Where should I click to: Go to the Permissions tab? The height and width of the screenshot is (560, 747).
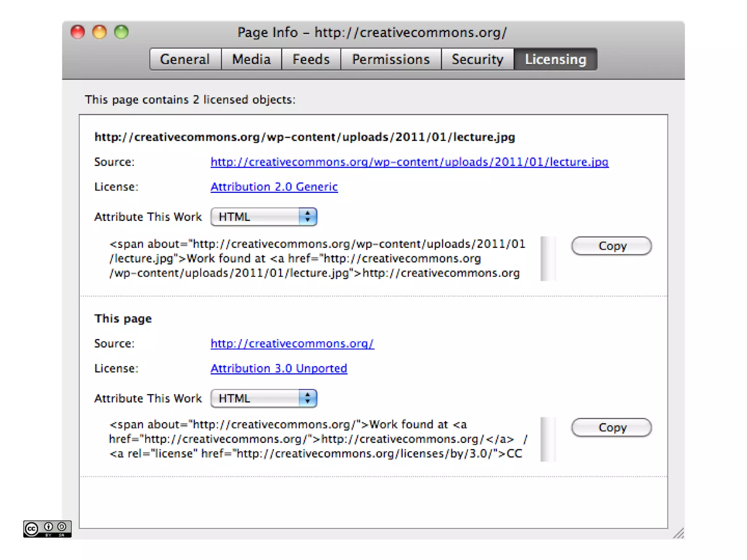click(391, 59)
